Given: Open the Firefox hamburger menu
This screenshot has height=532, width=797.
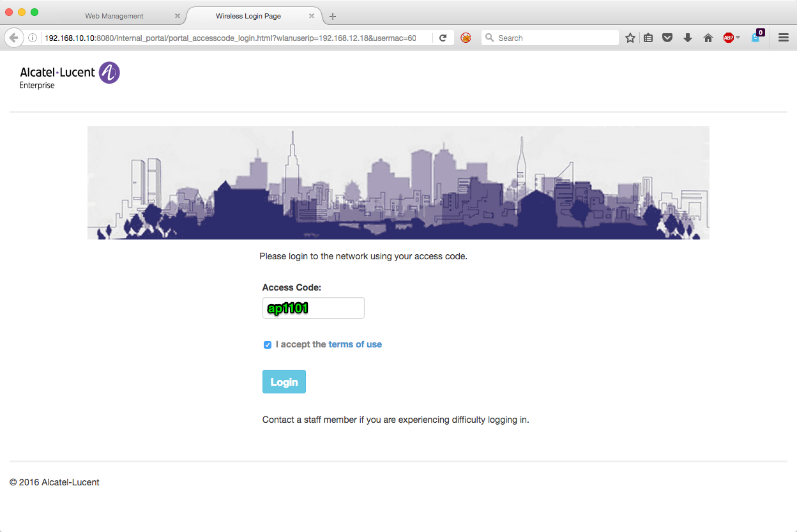Looking at the screenshot, I should click(784, 38).
